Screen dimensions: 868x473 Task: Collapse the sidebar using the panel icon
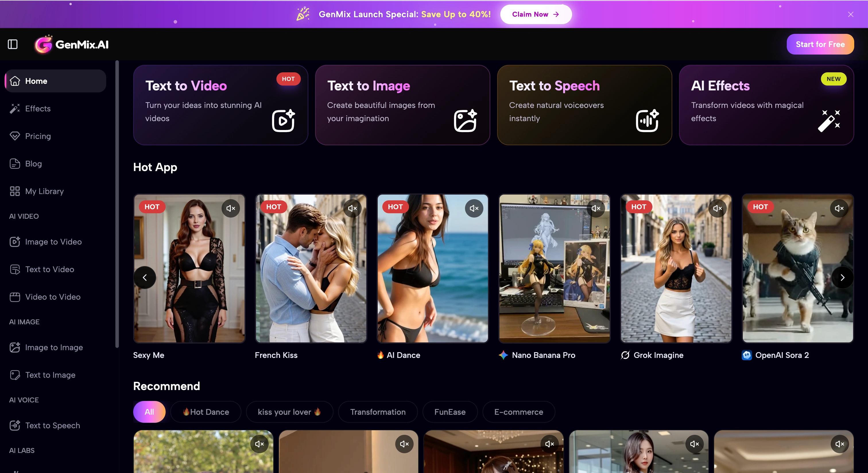click(x=13, y=44)
